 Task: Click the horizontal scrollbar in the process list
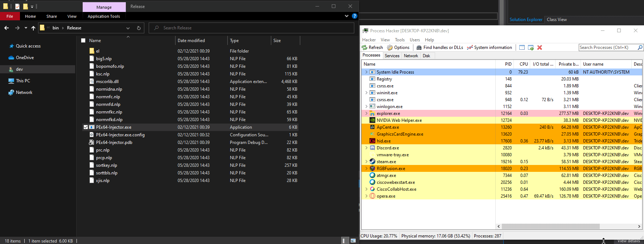(550, 226)
